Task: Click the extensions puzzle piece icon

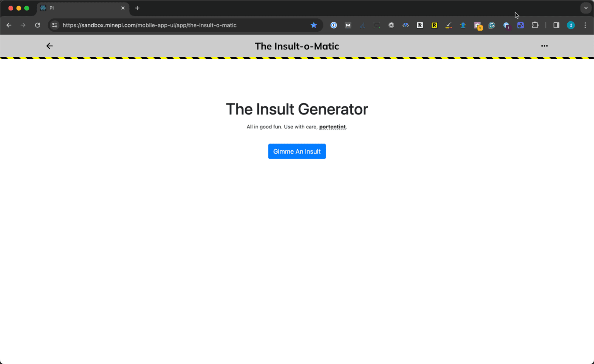Action: point(535,25)
